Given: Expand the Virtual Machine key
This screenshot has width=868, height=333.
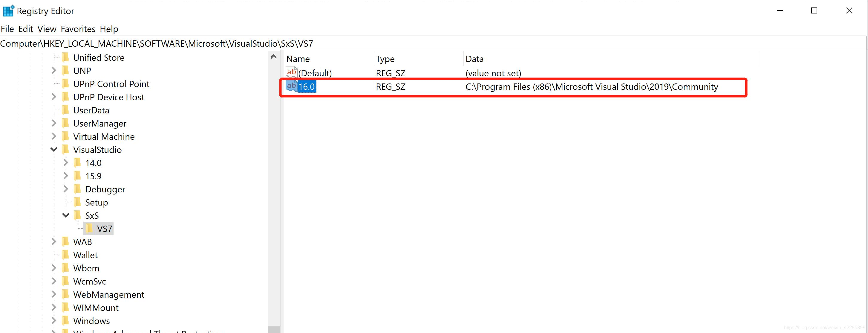Looking at the screenshot, I should point(53,136).
